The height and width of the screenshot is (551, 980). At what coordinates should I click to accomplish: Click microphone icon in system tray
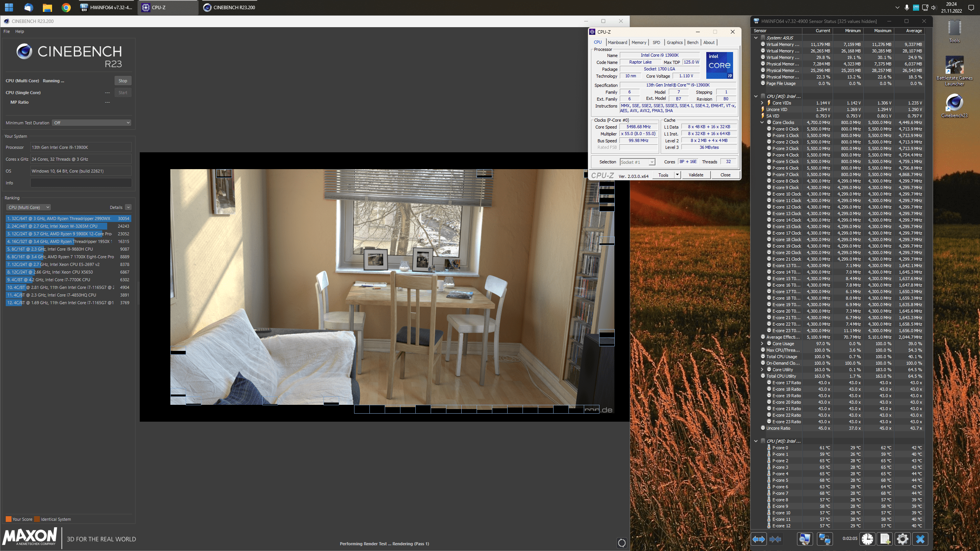pos(906,7)
